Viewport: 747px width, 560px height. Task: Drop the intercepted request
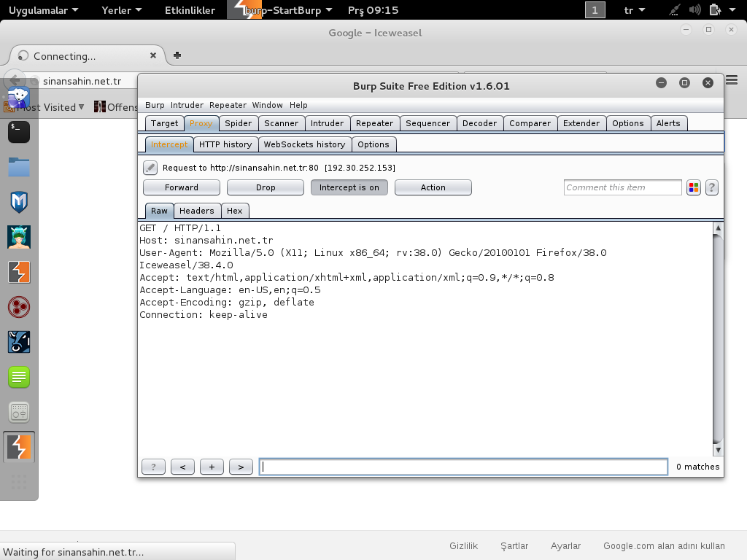(x=266, y=187)
